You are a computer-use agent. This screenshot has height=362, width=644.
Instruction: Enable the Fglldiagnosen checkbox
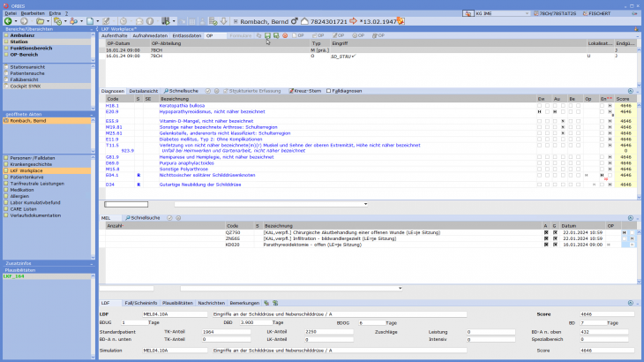326,91
